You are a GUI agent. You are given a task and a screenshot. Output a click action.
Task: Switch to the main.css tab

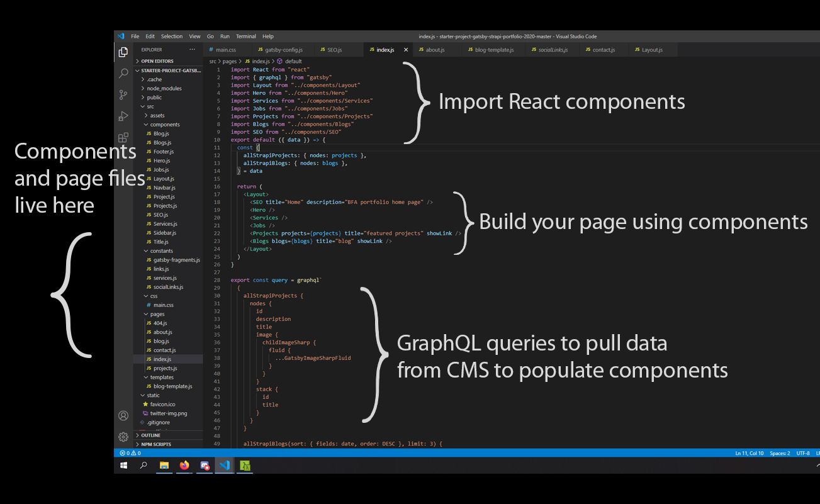tap(225, 50)
